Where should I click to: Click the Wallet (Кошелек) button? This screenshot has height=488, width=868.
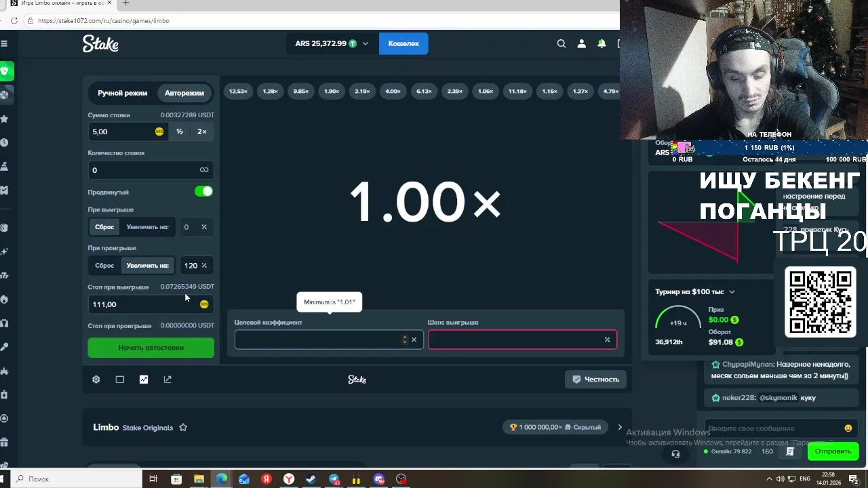click(x=403, y=43)
